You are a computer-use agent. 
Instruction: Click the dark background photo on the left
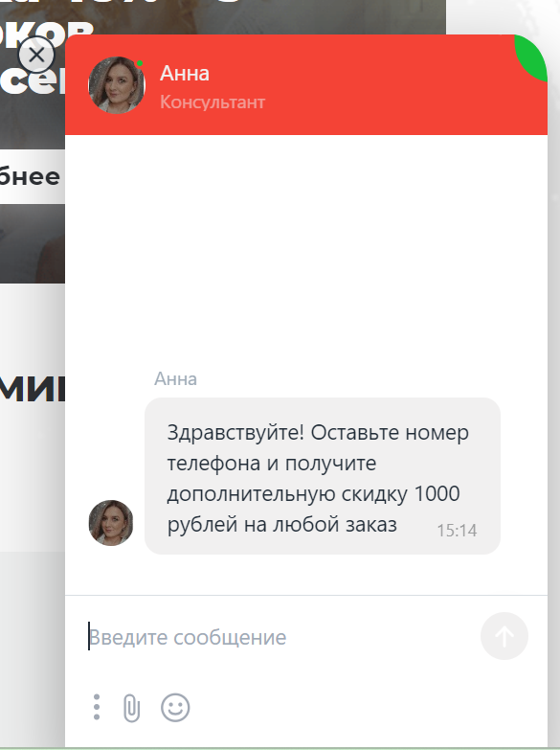[32, 243]
